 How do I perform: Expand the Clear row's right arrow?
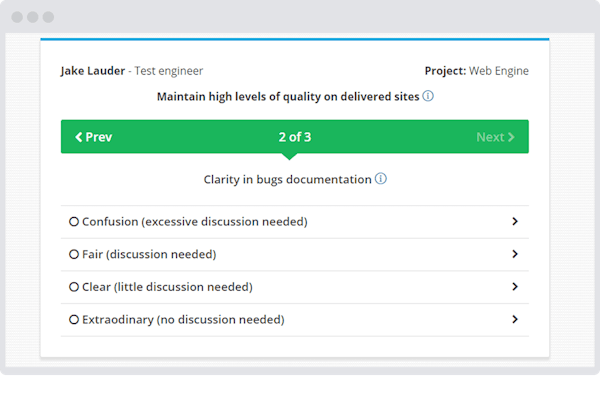coord(514,287)
